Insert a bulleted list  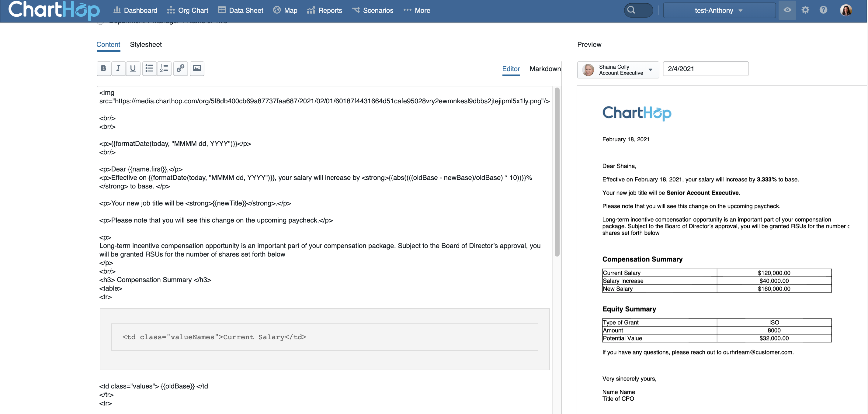click(x=149, y=68)
